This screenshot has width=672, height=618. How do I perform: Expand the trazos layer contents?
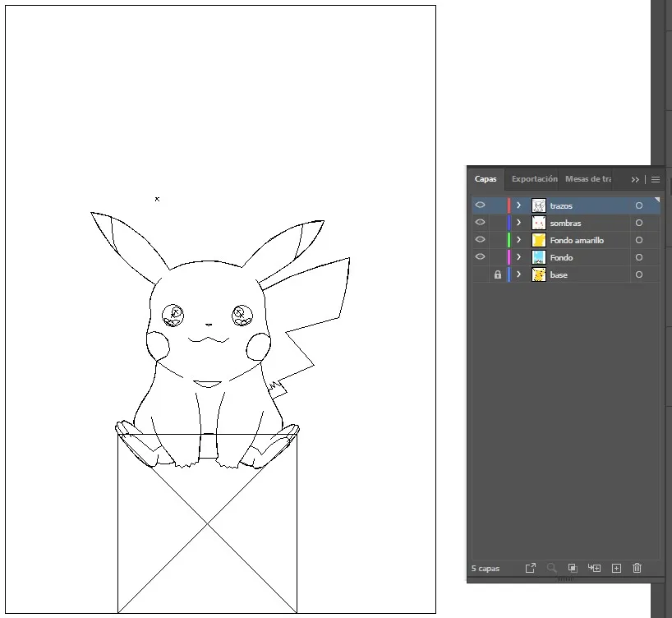[518, 205]
